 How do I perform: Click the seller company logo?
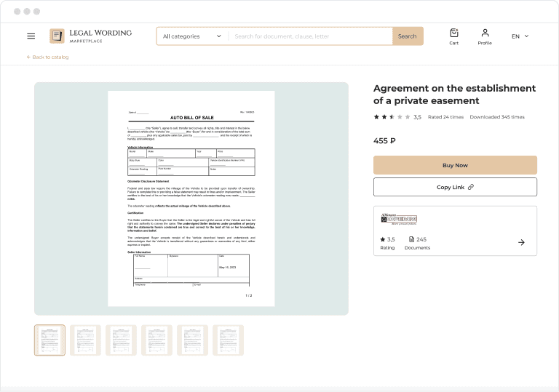[399, 219]
